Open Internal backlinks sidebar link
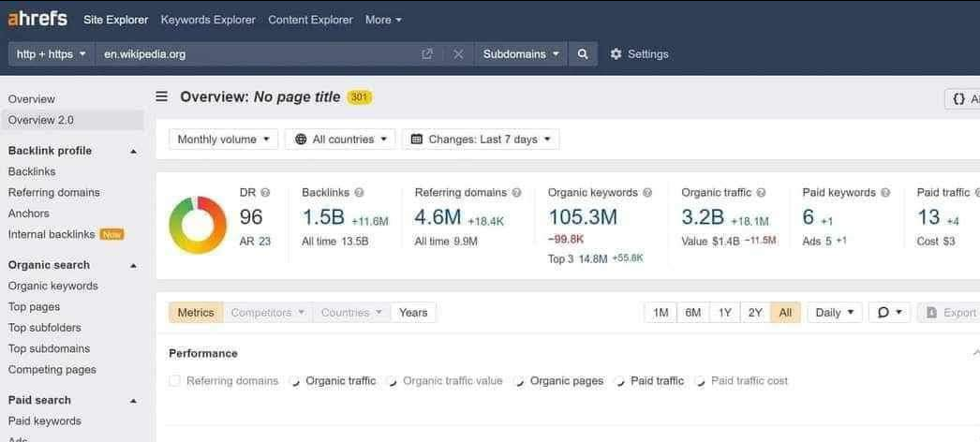The width and height of the screenshot is (980, 442). 52,235
